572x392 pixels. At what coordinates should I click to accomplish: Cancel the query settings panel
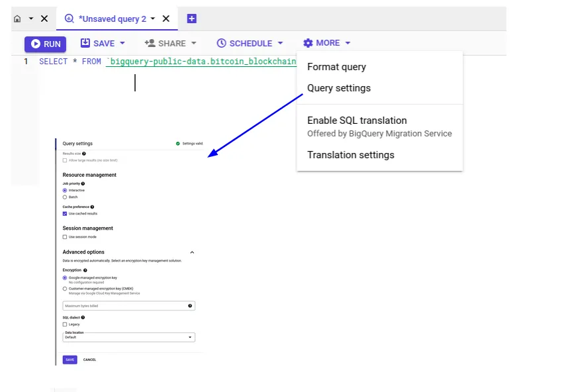(89, 360)
